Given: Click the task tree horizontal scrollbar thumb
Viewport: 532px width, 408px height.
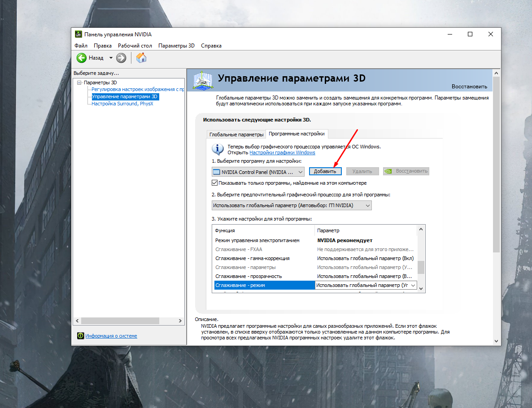Looking at the screenshot, I should [x=120, y=321].
